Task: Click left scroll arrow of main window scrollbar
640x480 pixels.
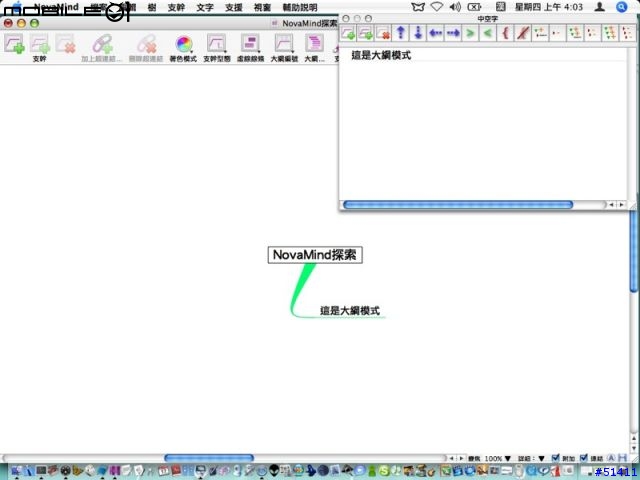Action: click(x=451, y=458)
